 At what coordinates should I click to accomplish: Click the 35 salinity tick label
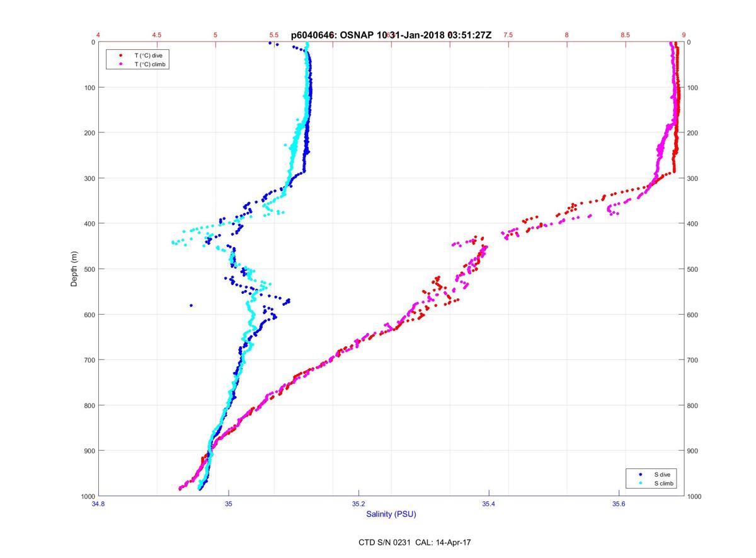click(229, 504)
